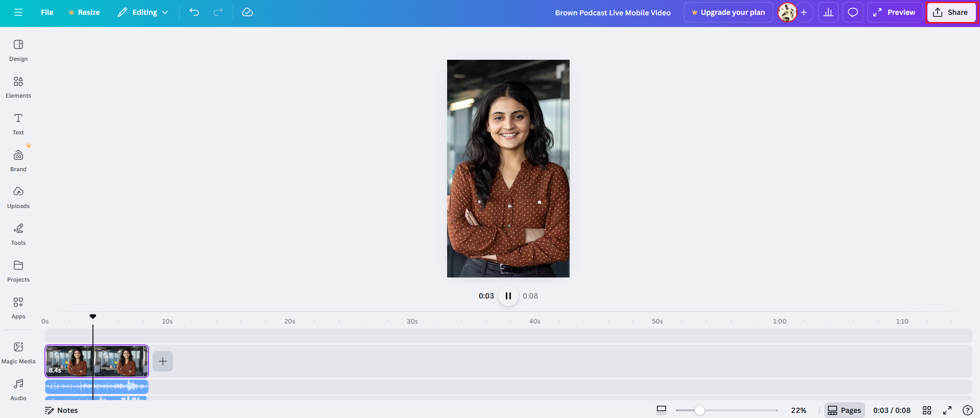Image resolution: width=980 pixels, height=418 pixels.
Task: Click the 10s mark on the timeline ruler
Action: 167,321
